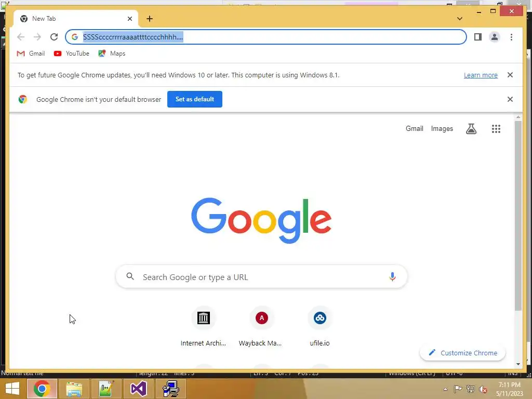Open the Gmail bookmark
The image size is (532, 399).
[x=31, y=54]
